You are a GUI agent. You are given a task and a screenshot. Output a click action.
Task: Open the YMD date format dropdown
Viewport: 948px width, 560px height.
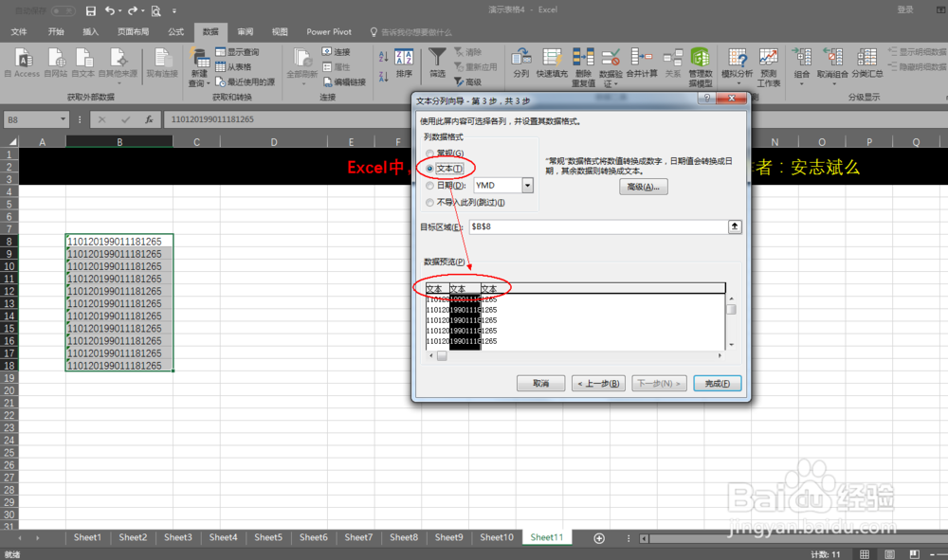(x=528, y=186)
